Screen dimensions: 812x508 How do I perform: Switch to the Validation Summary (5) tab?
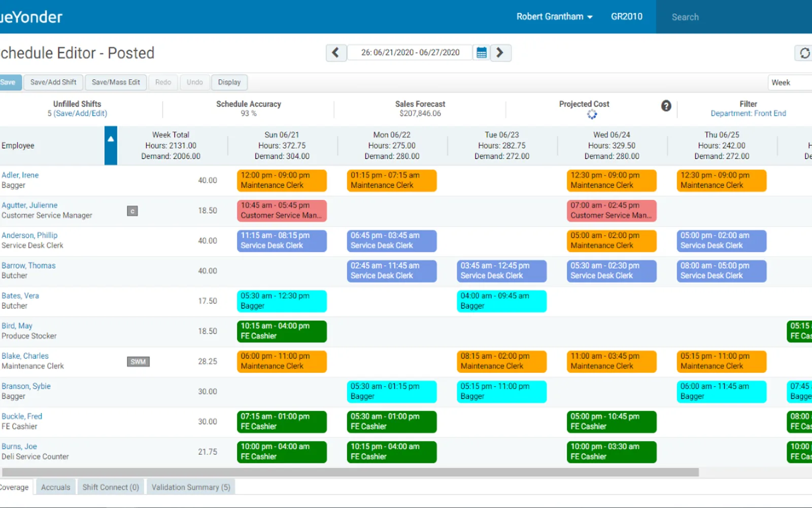coord(191,487)
